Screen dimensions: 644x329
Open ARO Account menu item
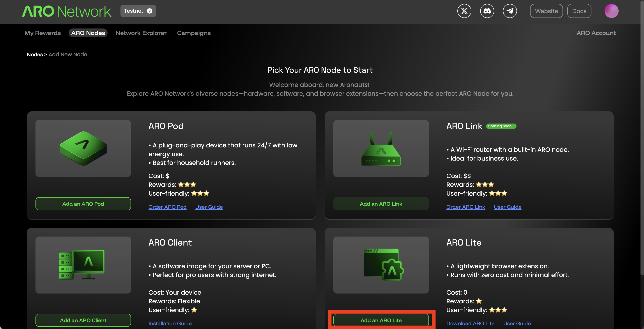pos(596,33)
